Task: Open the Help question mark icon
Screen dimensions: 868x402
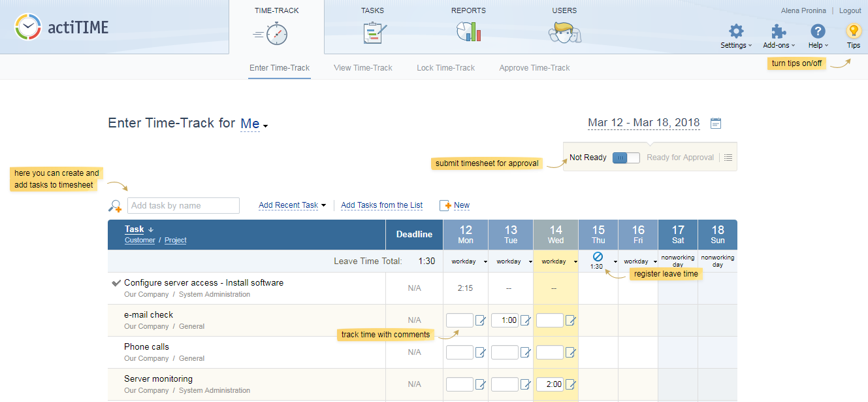Action: (818, 31)
